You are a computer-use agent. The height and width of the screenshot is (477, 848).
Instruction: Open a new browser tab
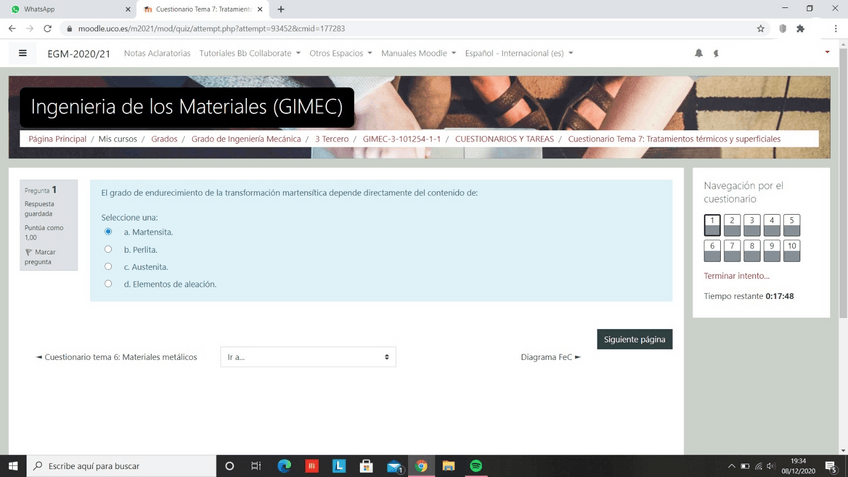tap(281, 9)
